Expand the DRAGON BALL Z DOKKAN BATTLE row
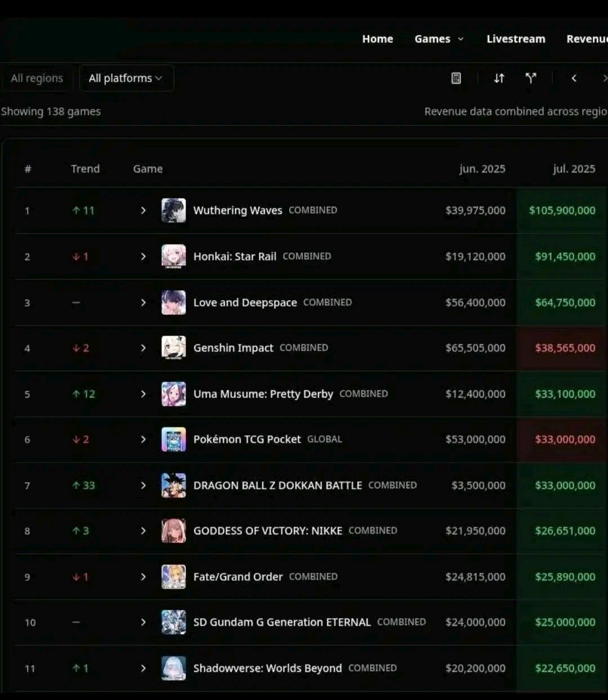Viewport: 608px width, 700px height. 143,485
